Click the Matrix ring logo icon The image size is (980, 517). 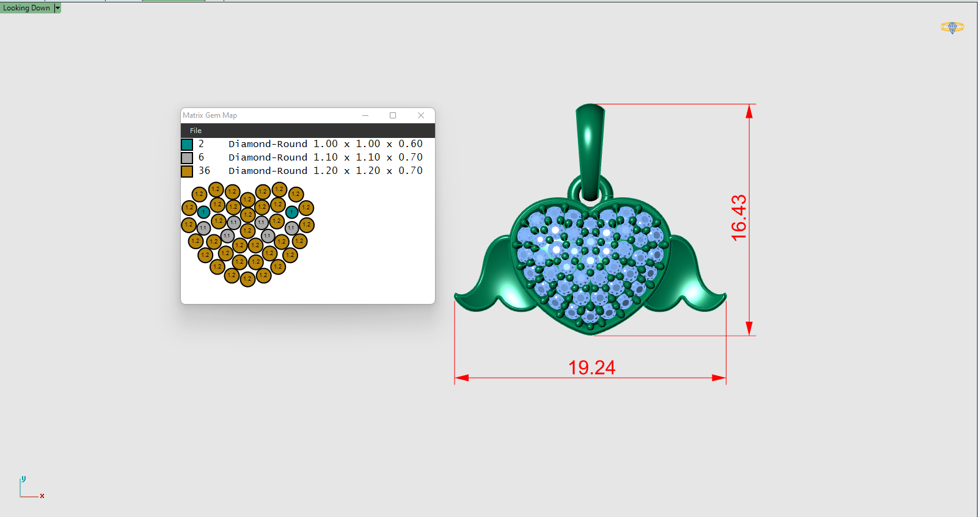pyautogui.click(x=952, y=27)
